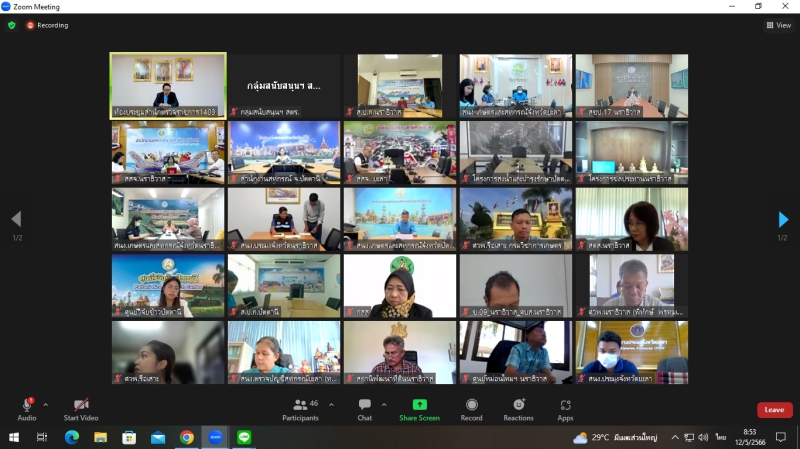Open Google Chrome from the taskbar

186,437
